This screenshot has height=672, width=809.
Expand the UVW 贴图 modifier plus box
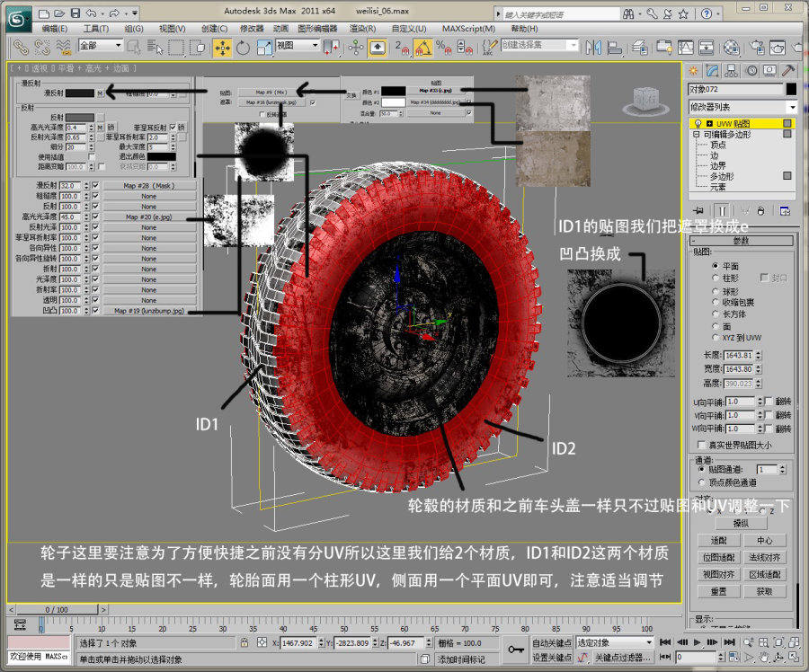(709, 124)
